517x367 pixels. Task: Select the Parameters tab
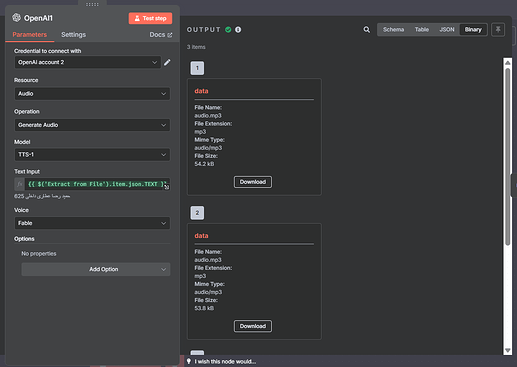click(x=30, y=35)
